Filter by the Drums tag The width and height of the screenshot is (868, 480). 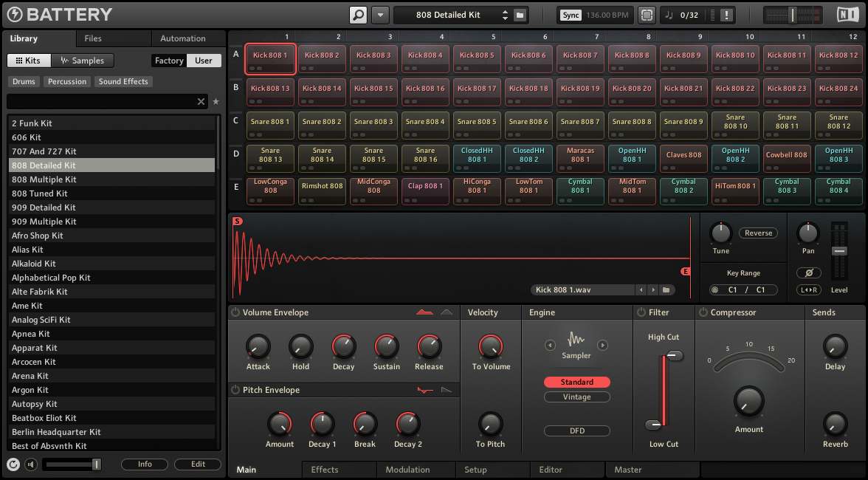tap(24, 81)
